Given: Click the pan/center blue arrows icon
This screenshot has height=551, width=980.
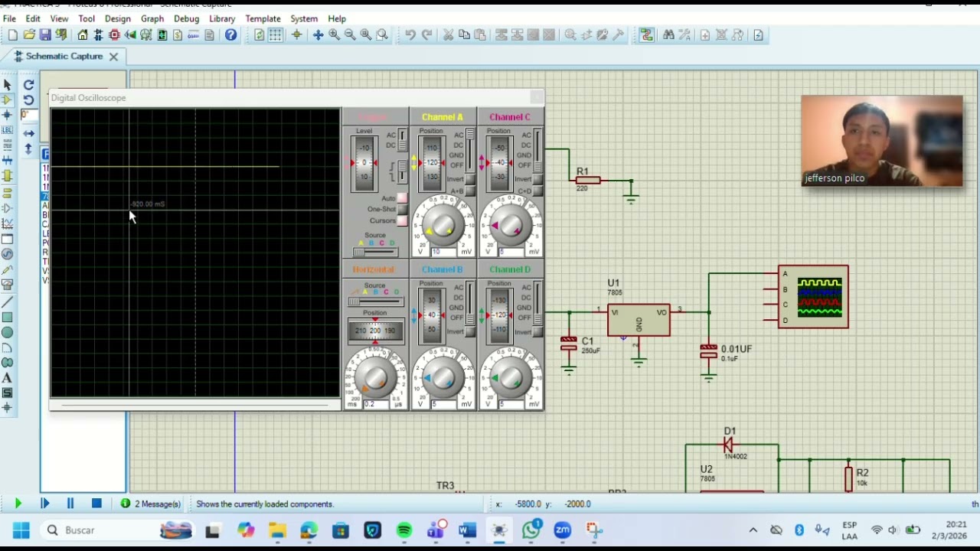Looking at the screenshot, I should pos(318,35).
